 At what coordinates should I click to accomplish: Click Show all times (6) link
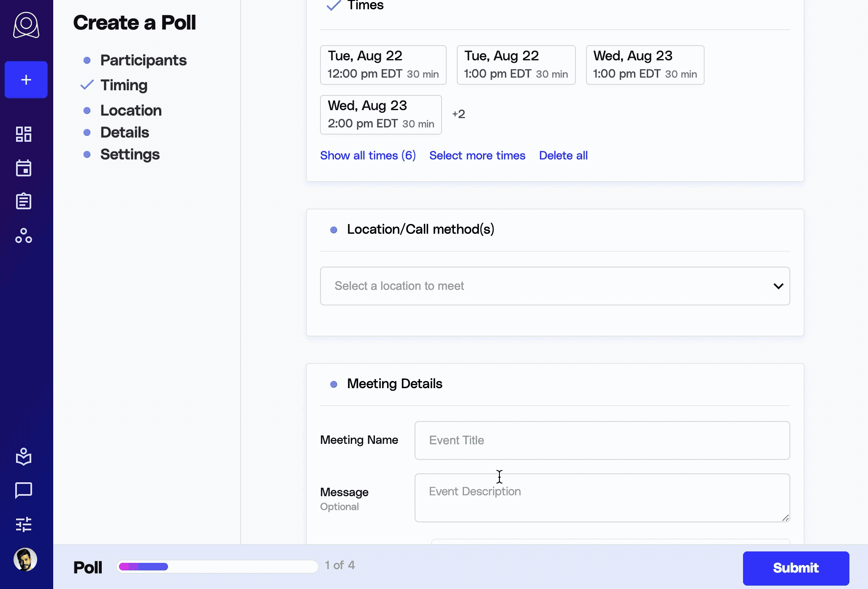(368, 155)
